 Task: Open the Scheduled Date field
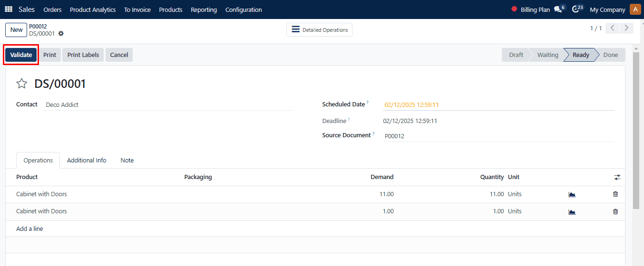pyautogui.click(x=498, y=104)
